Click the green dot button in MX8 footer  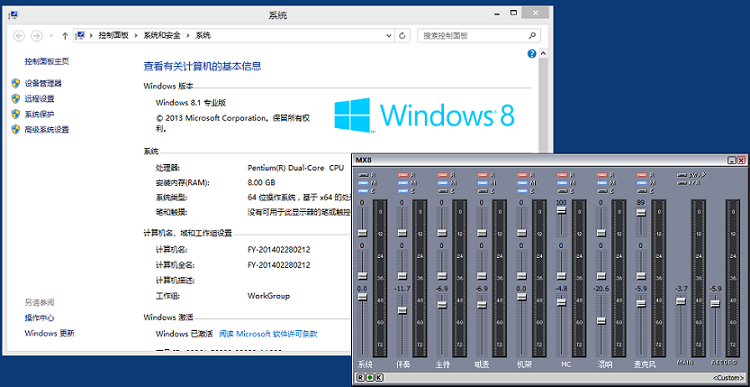(369, 377)
